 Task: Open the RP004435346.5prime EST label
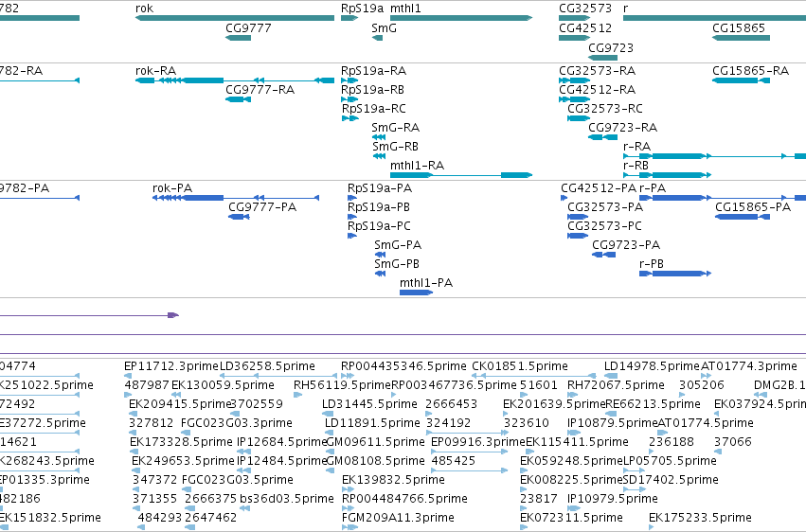[x=404, y=366]
